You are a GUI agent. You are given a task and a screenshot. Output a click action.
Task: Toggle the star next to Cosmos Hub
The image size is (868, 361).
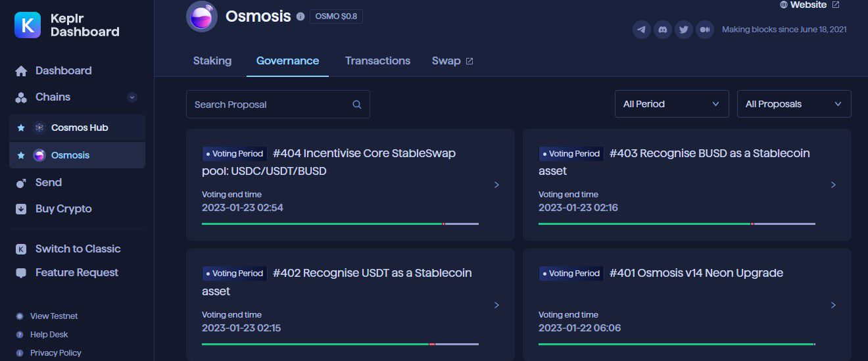21,128
